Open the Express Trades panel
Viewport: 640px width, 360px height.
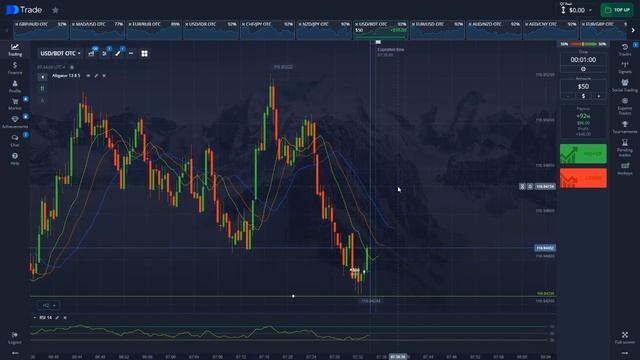(x=624, y=106)
